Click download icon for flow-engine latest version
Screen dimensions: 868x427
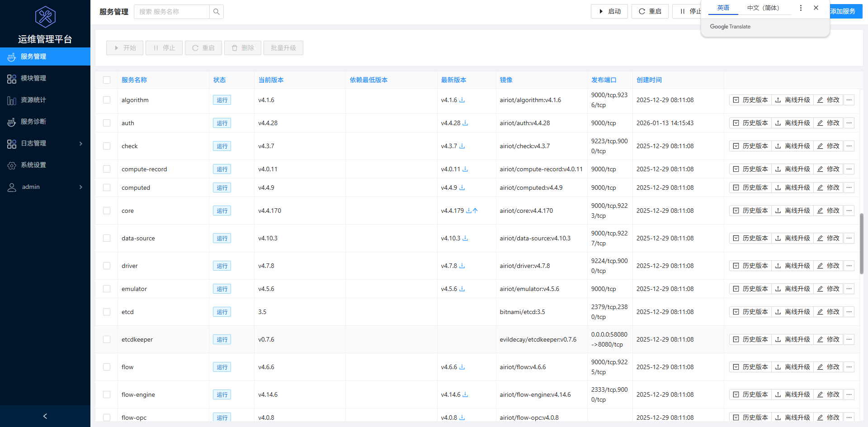coord(465,394)
